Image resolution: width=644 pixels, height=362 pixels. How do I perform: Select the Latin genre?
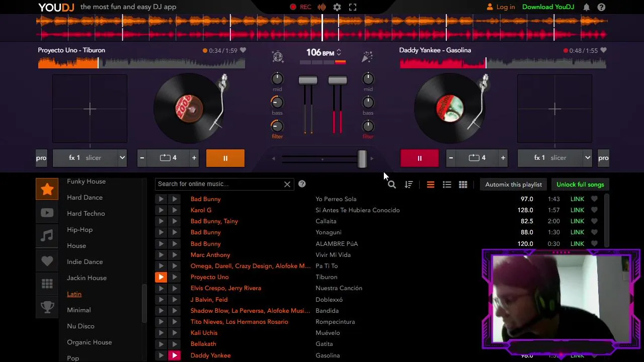[74, 294]
